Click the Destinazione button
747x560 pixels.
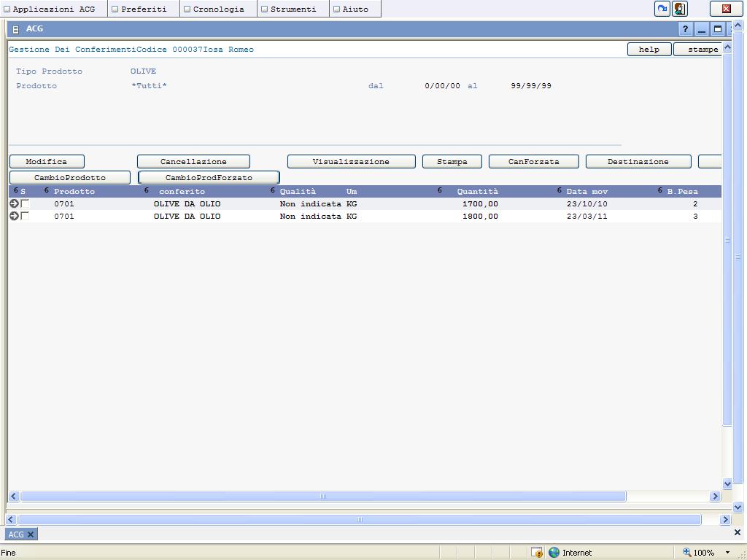tap(638, 161)
